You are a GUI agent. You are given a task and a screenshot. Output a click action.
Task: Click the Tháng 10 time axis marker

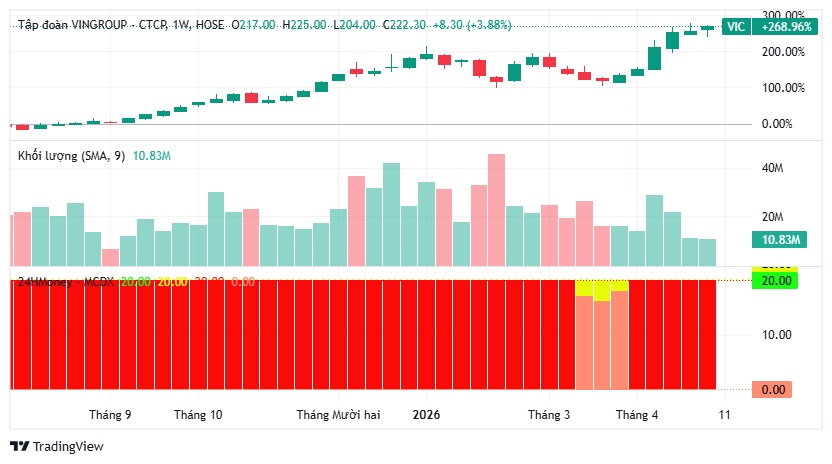[x=198, y=415]
